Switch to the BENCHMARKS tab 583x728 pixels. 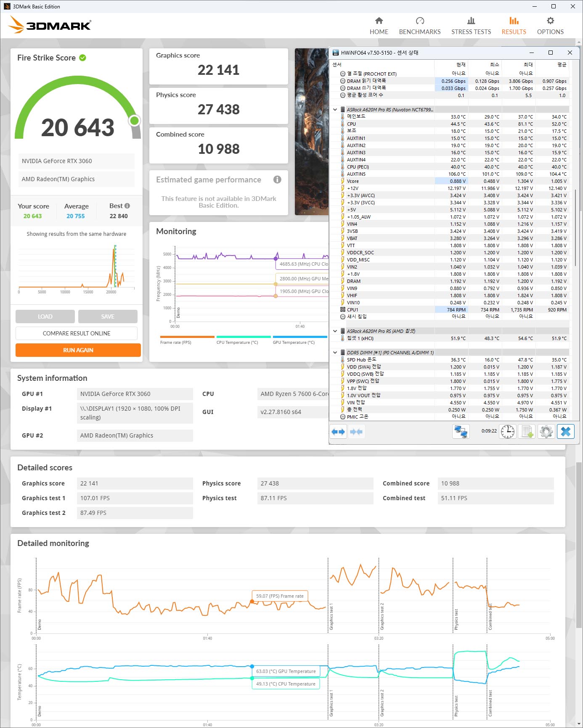pyautogui.click(x=419, y=26)
